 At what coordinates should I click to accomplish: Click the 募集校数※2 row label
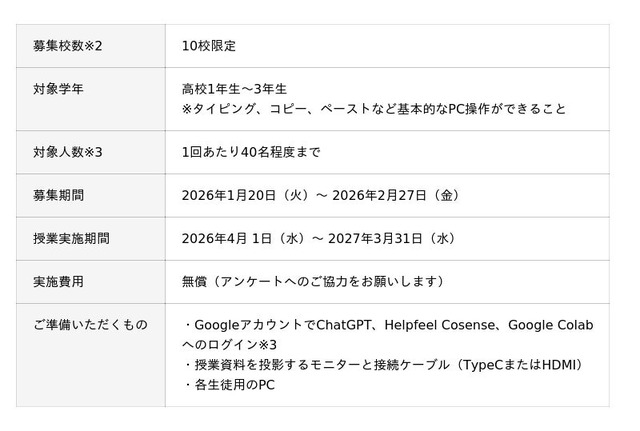[68, 46]
